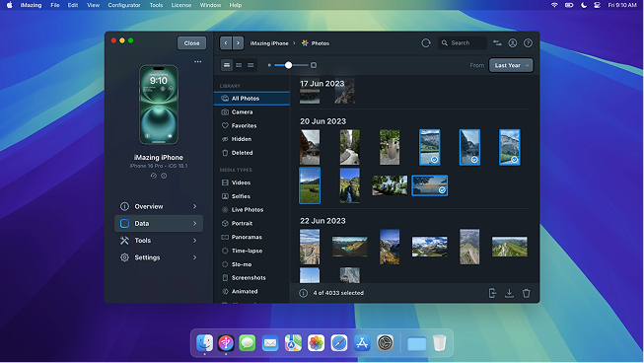Open the Edit menu
The image size is (644, 363).
click(x=73, y=5)
